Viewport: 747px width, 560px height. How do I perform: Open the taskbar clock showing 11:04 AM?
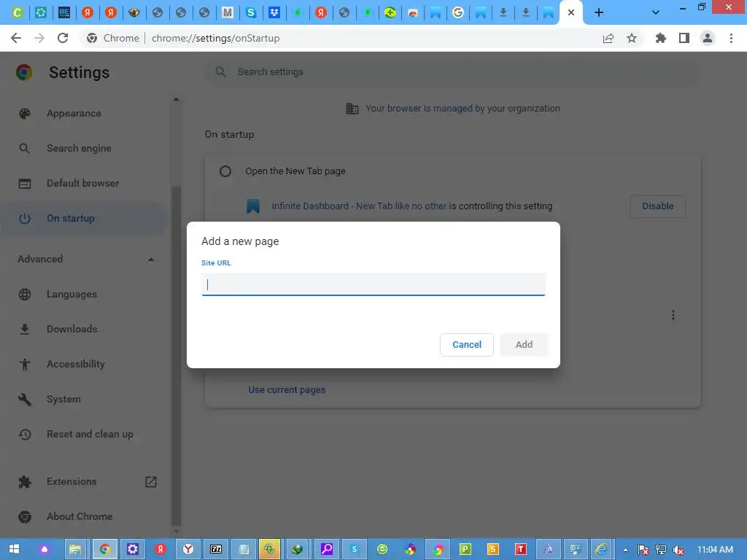pos(715,550)
